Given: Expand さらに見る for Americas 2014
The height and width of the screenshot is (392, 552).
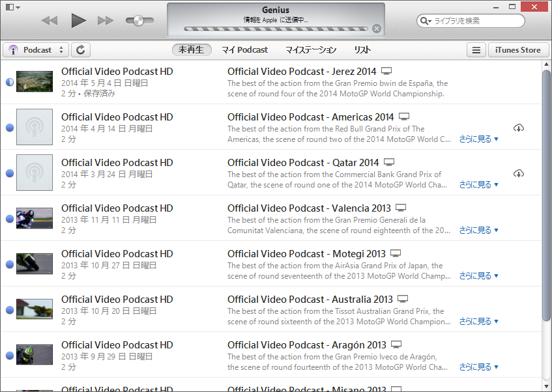Looking at the screenshot, I should coord(478,139).
